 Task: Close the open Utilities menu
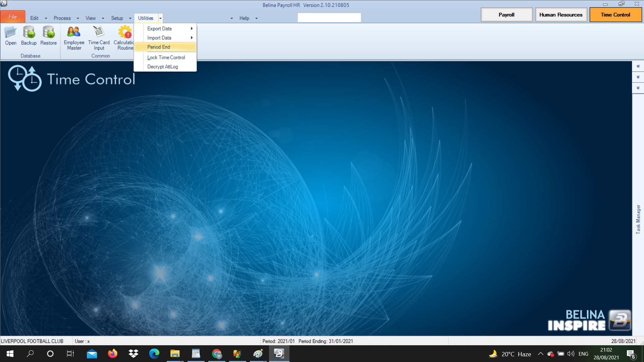(x=146, y=18)
